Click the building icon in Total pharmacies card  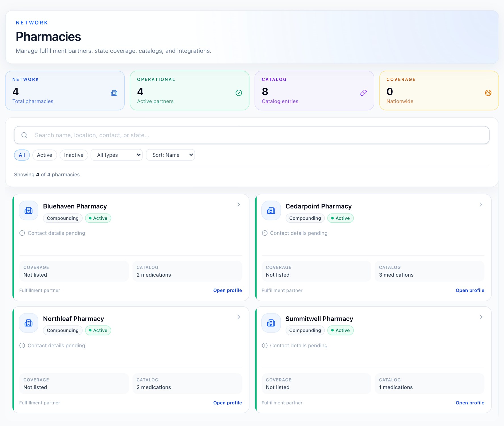[114, 93]
